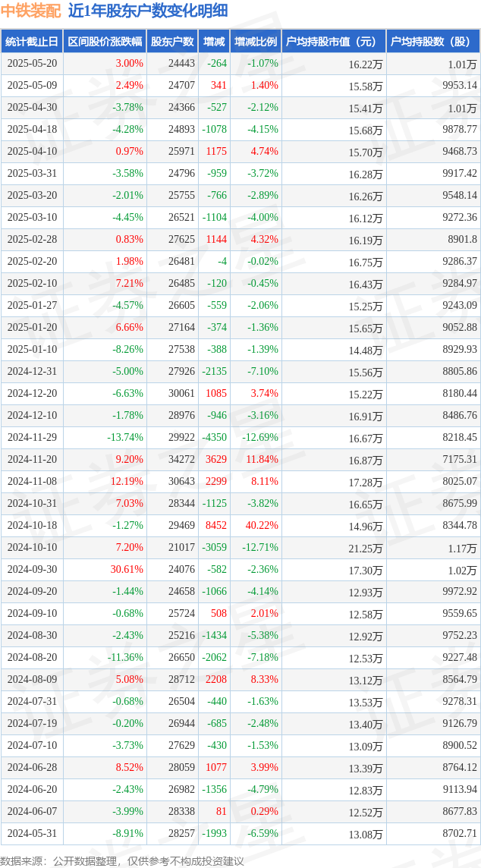Click the 户均持股市值（元） column header
481x868 pixels.
click(x=333, y=42)
